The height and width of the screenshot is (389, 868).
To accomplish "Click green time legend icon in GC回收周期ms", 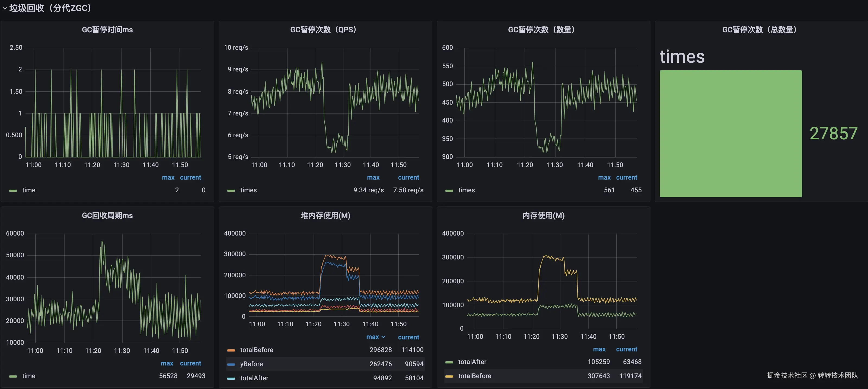I will [x=13, y=376].
